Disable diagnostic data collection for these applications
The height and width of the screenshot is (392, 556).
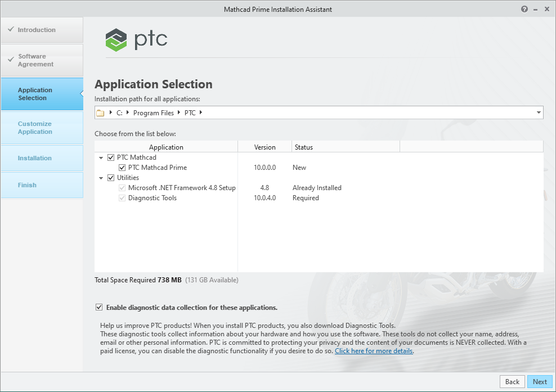tap(98, 308)
